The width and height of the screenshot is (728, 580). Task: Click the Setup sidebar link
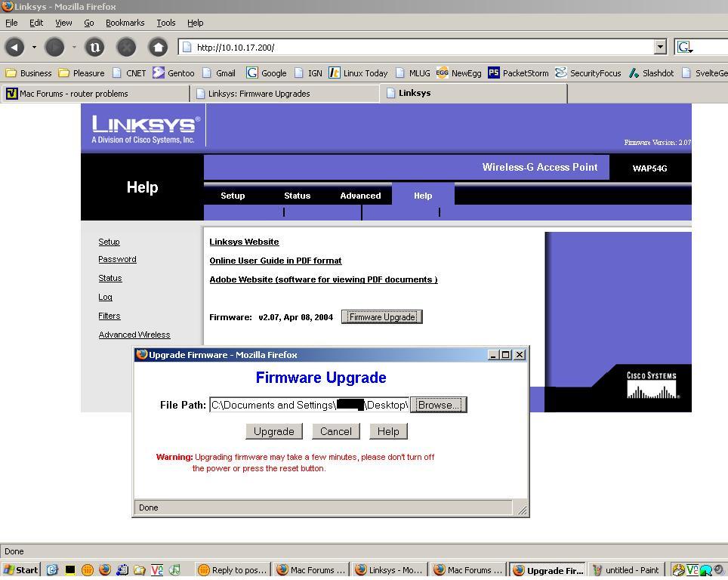(109, 242)
